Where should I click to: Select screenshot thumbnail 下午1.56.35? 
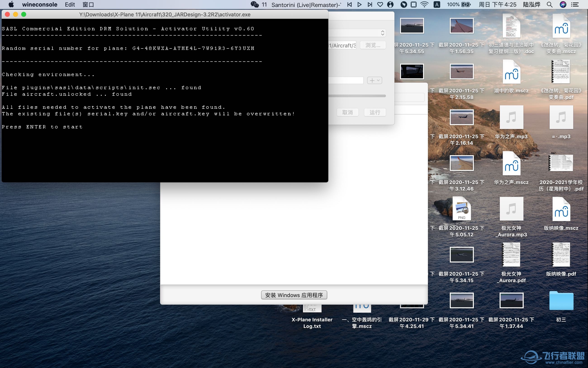click(x=462, y=26)
